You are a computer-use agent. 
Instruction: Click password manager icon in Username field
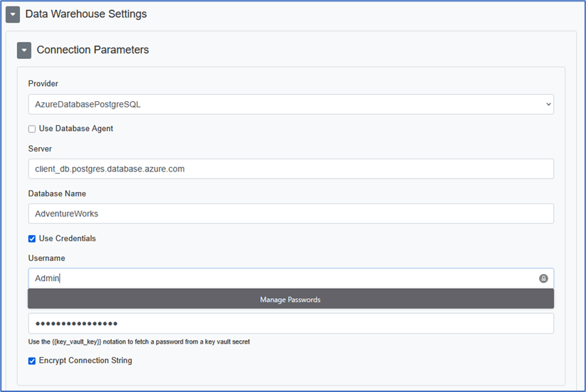(543, 278)
